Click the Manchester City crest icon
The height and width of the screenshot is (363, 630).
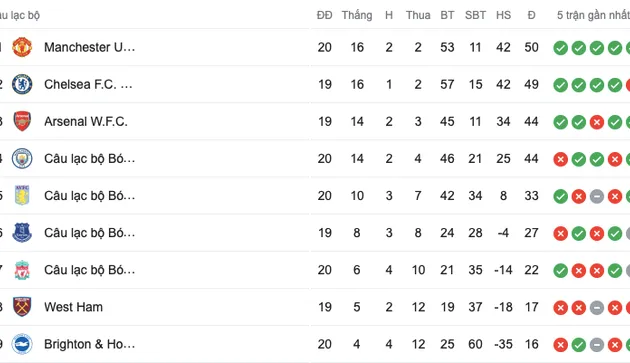click(x=22, y=158)
